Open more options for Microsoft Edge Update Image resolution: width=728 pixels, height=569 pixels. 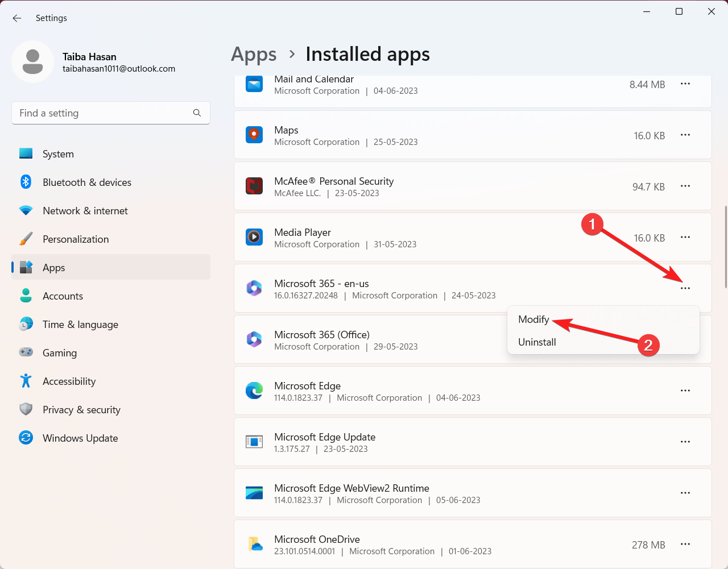(x=685, y=442)
